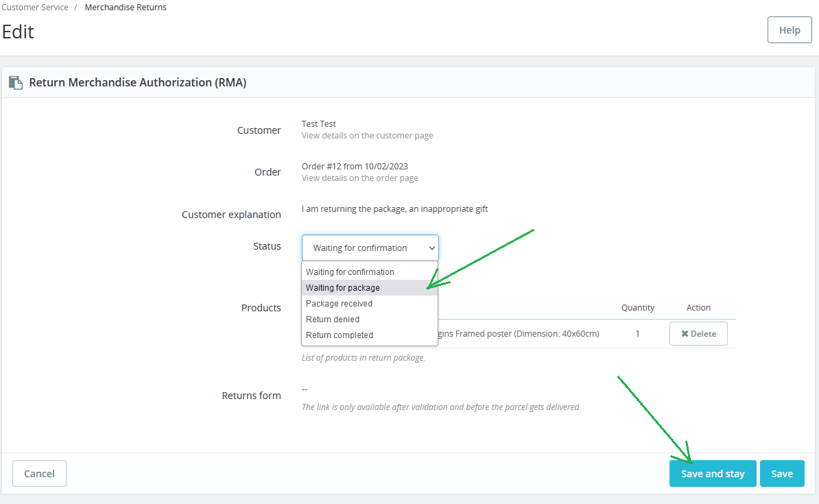
Task: Expand the Status dropdown chevron
Action: coord(431,248)
